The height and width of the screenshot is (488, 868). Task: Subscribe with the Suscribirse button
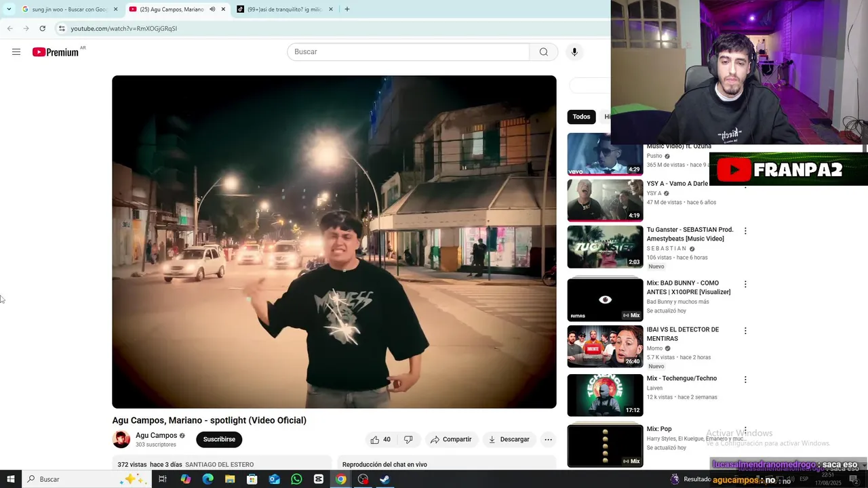(219, 439)
